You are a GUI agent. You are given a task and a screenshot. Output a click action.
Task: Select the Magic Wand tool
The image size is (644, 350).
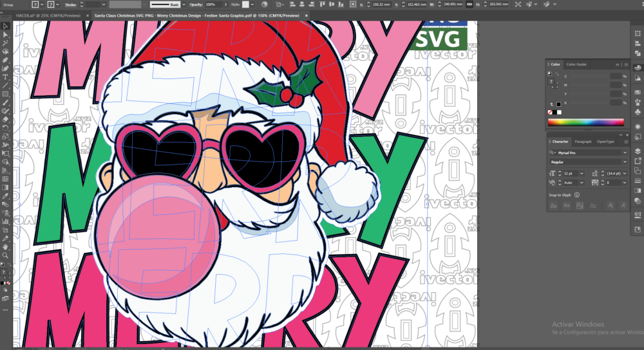pos(5,43)
